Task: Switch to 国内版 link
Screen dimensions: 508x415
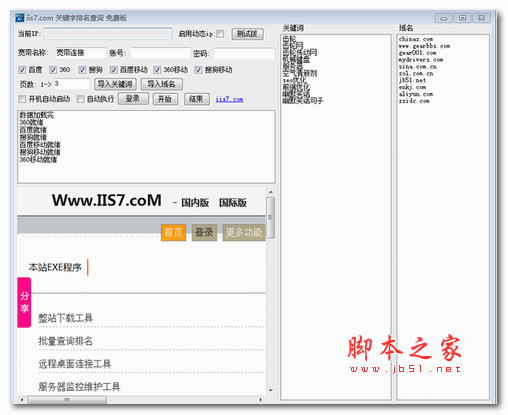Action: point(195,203)
